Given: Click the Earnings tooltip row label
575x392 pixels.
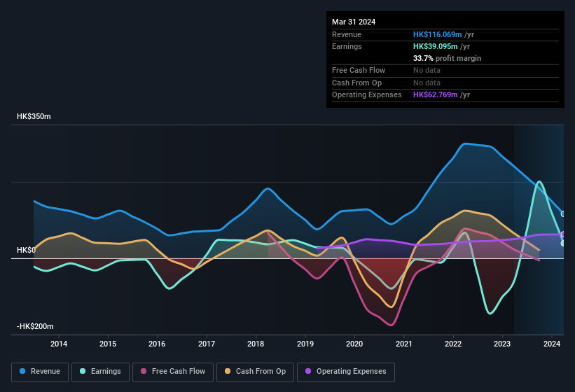Looking at the screenshot, I should click(347, 46).
